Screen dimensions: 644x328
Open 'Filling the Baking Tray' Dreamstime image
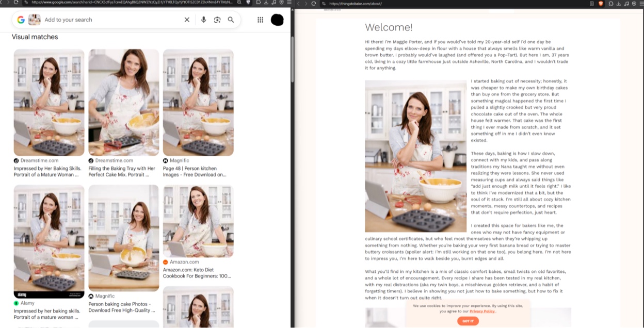(x=124, y=103)
